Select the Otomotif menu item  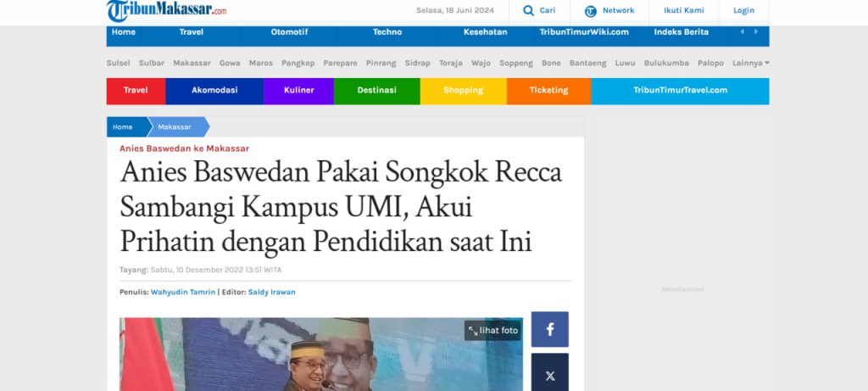[x=289, y=32]
